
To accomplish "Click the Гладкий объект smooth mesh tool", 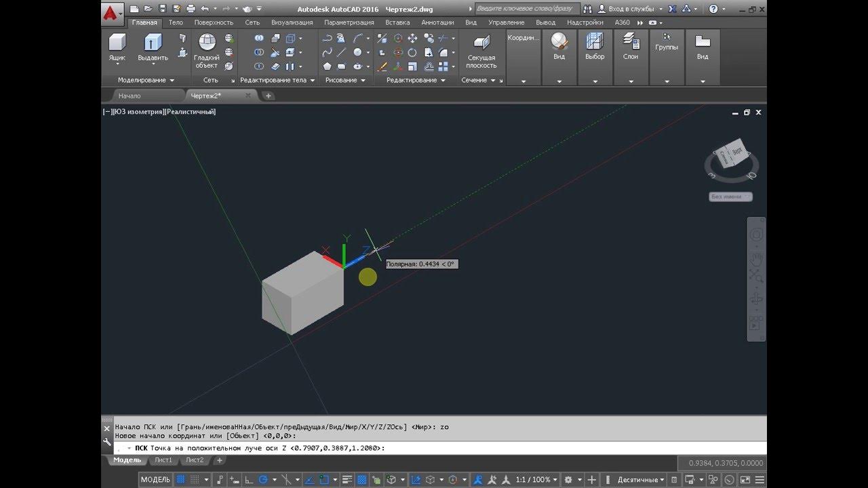I will 206,51.
